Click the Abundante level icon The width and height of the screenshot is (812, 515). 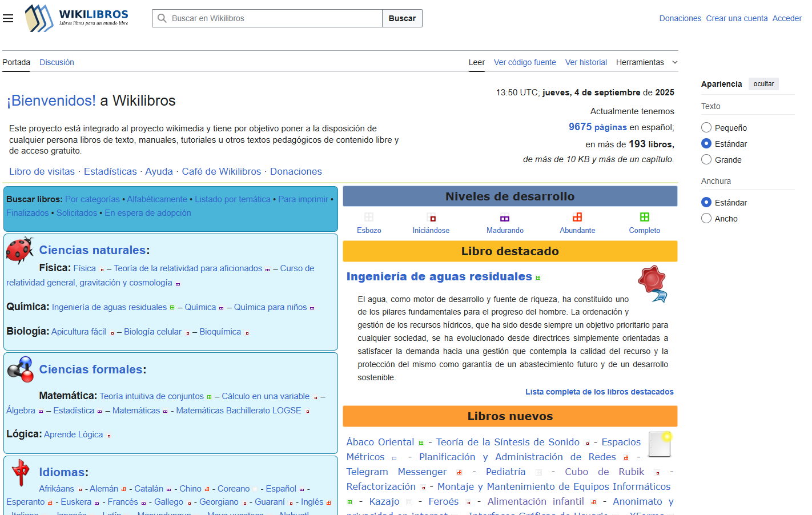tap(577, 217)
